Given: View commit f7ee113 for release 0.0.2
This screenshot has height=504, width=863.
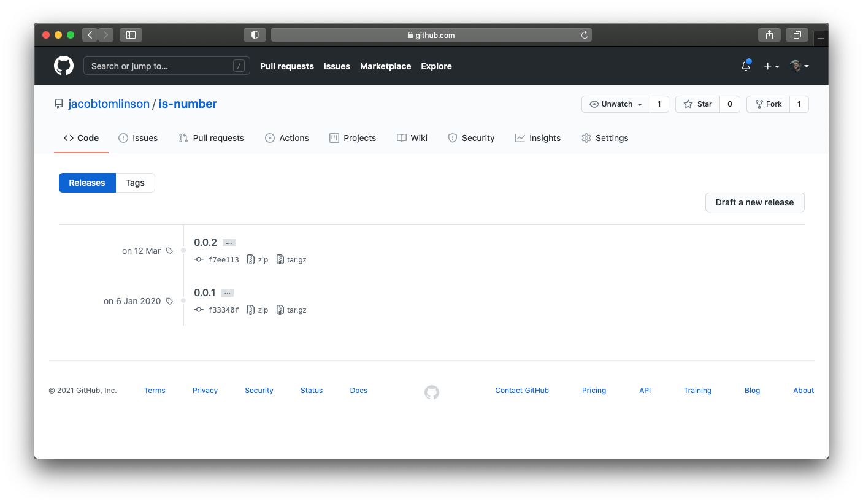Looking at the screenshot, I should point(222,259).
